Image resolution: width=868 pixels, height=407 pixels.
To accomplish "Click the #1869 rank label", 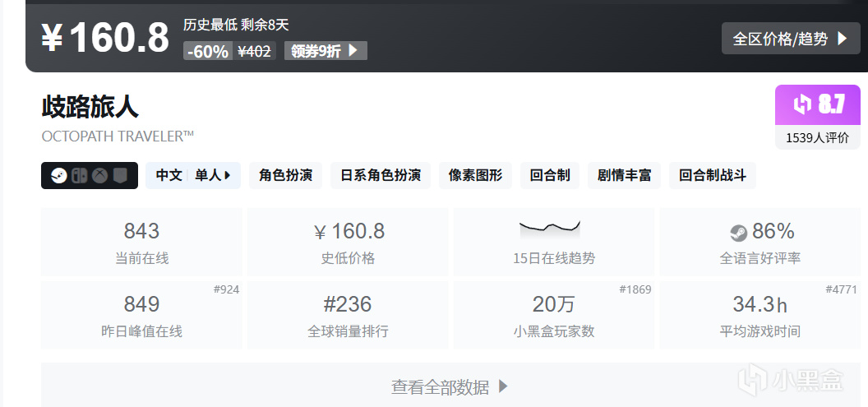I will pos(635,289).
